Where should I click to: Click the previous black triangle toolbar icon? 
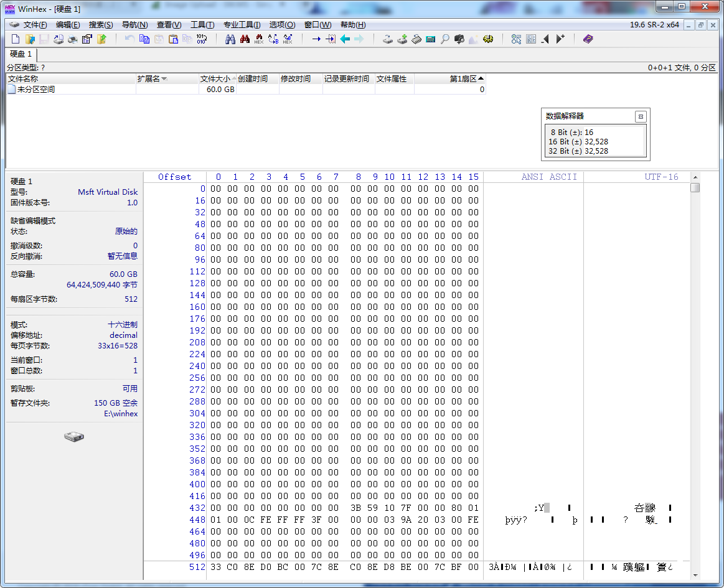(x=545, y=39)
